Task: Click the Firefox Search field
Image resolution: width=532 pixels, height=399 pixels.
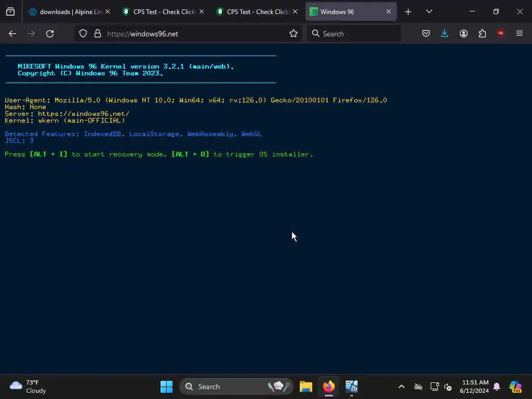Action: [354, 34]
